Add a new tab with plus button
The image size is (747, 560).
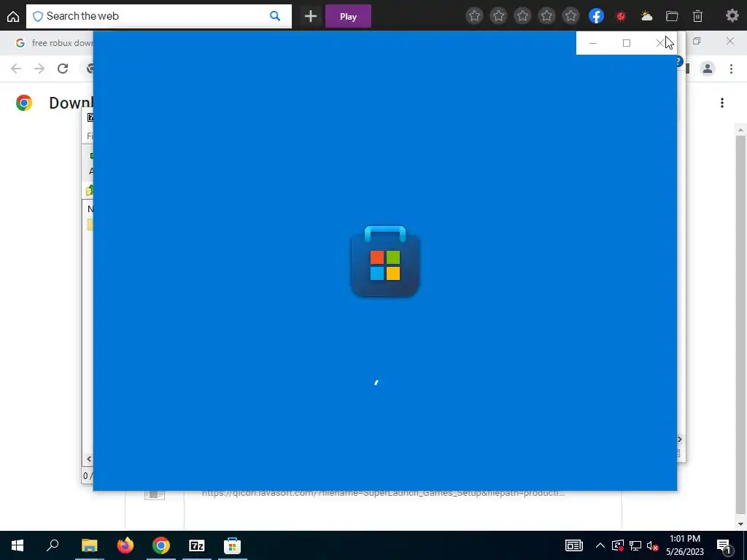click(x=311, y=16)
